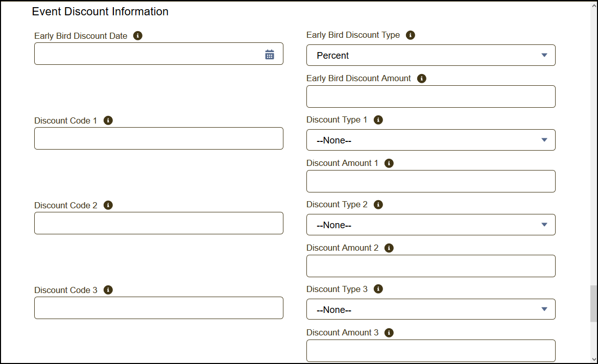Expand the Discount Type 3 dropdown

430,309
